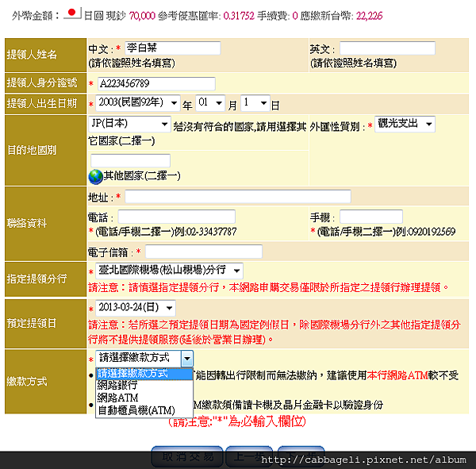Image resolution: width=476 pixels, height=469 pixels.
Task: Click the mobile phone input field
Action: (x=371, y=217)
